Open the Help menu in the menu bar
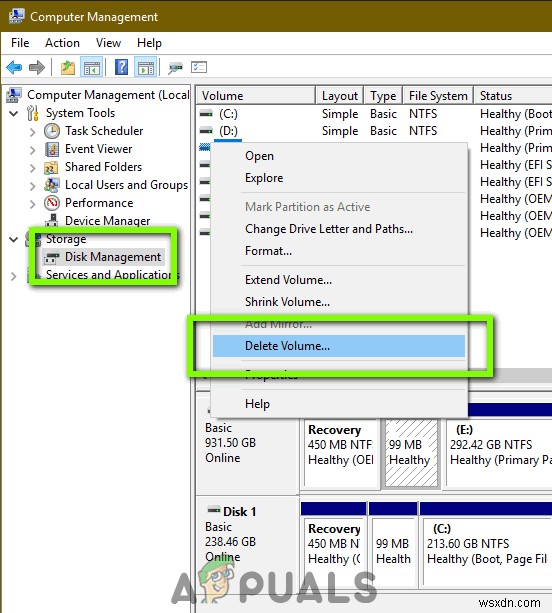 pos(149,43)
